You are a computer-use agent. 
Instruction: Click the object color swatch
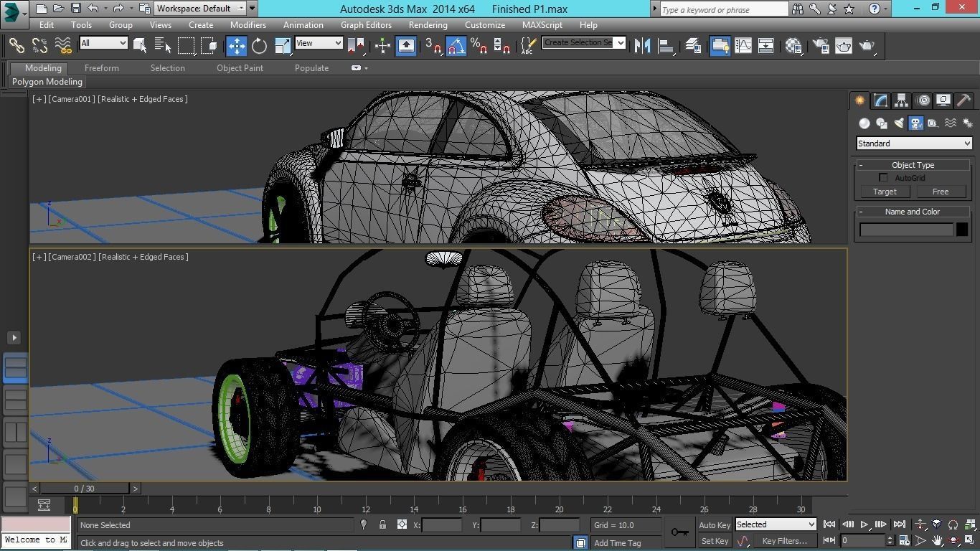pos(962,229)
